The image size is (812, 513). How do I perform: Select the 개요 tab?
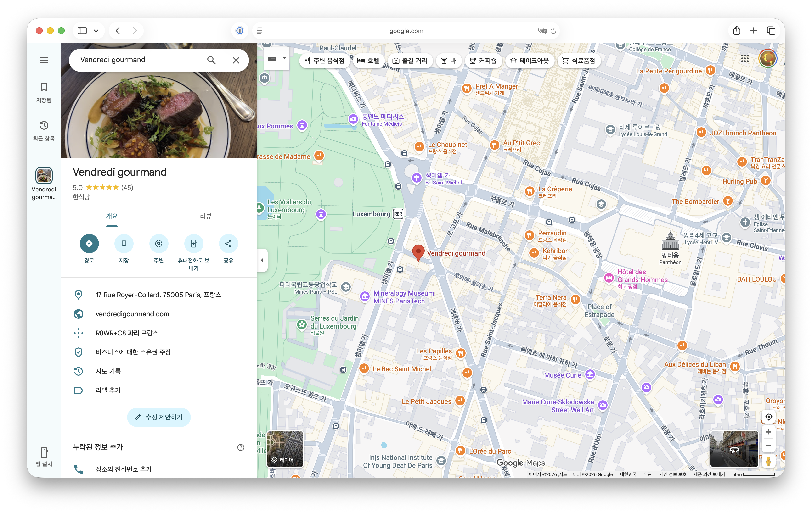112,216
